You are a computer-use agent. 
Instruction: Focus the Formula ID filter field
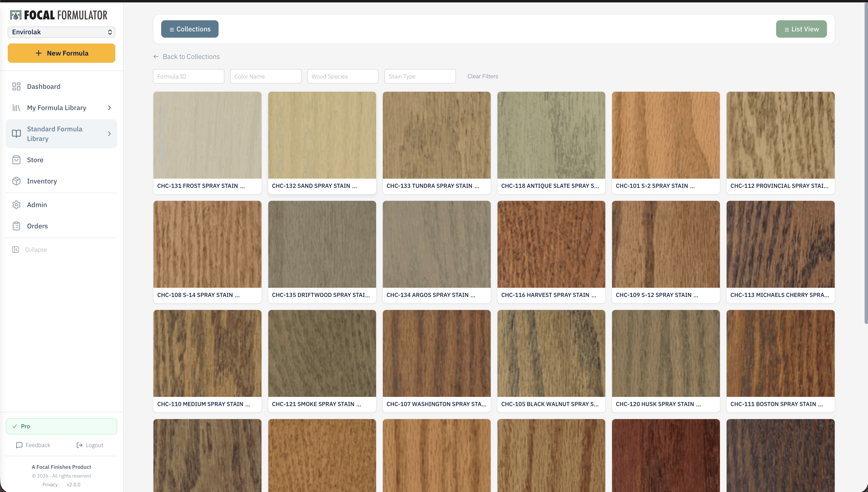[188, 76]
